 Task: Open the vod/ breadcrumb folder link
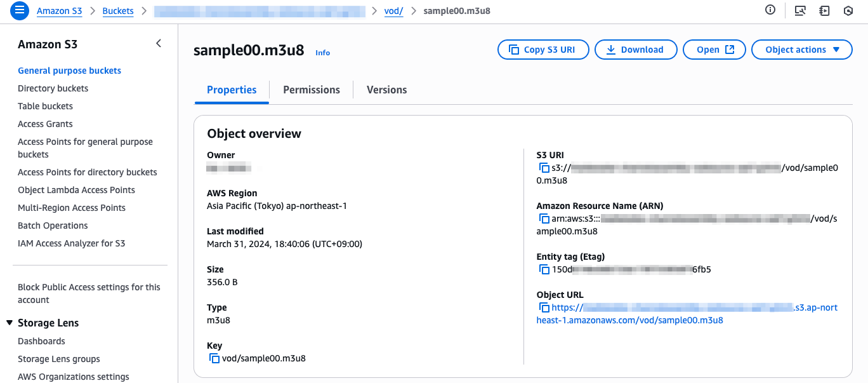click(x=394, y=11)
